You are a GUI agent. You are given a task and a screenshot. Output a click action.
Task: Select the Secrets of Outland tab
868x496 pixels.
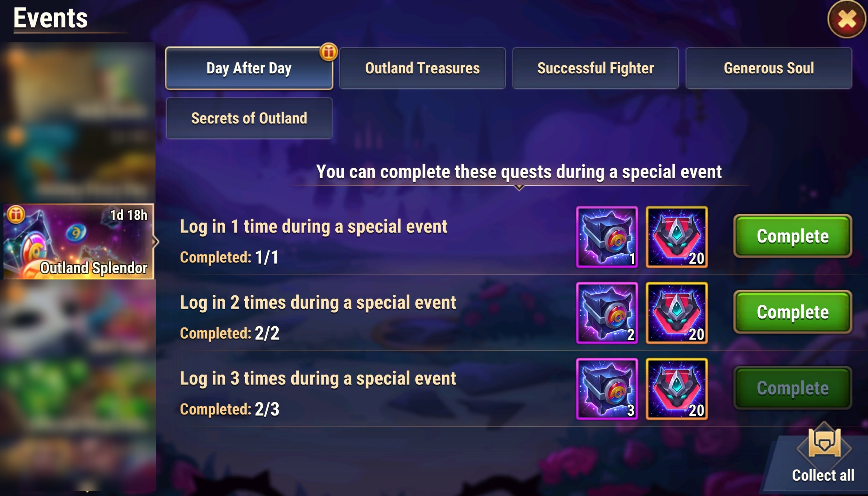[x=249, y=118]
